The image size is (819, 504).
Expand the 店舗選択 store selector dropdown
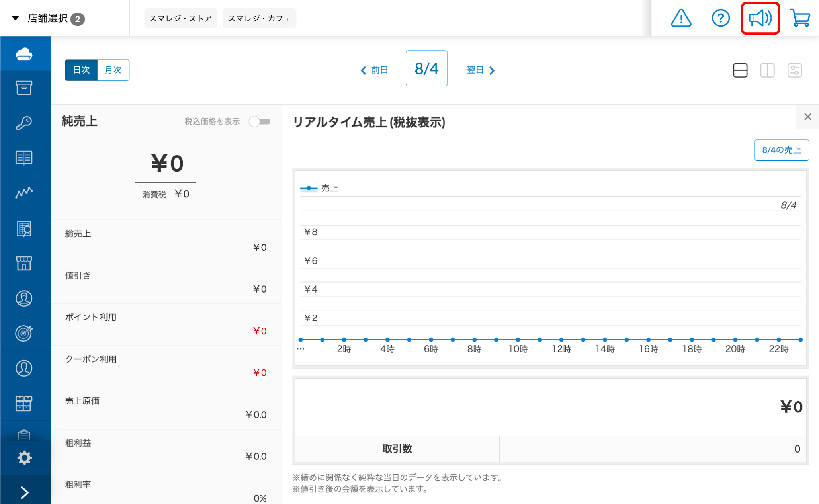pyautogui.click(x=48, y=18)
